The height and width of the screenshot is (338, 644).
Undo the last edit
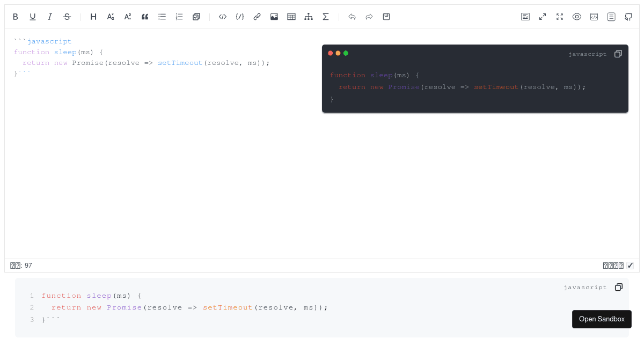(352, 17)
